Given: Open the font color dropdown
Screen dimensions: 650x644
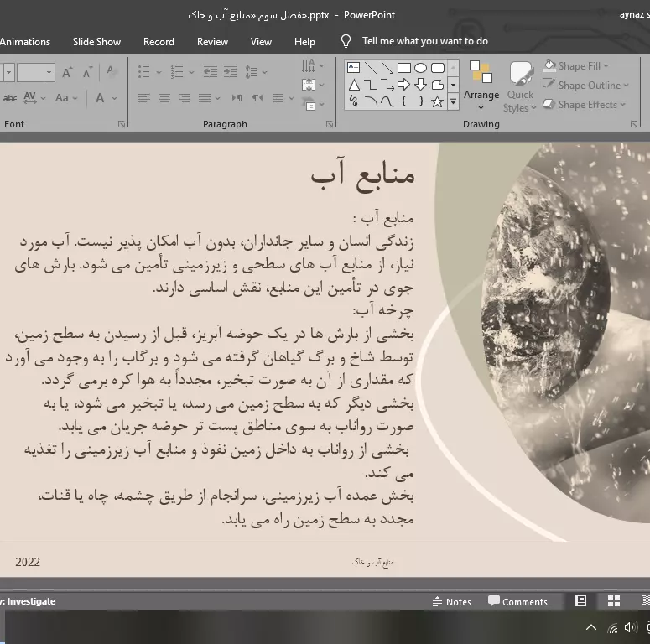Looking at the screenshot, I should 114,98.
